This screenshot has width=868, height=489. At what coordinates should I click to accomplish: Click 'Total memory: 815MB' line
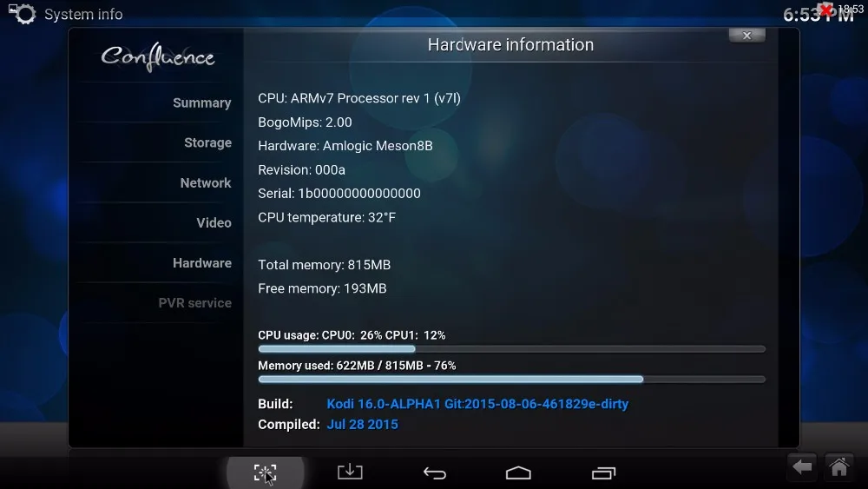point(325,265)
